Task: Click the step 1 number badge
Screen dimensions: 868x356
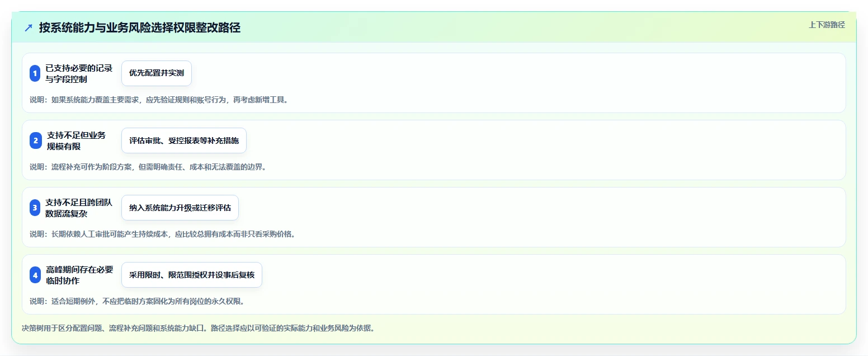Action: (35, 73)
